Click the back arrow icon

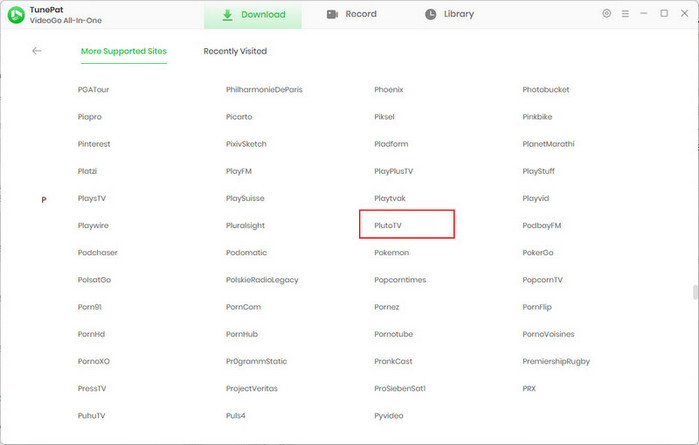tap(37, 51)
